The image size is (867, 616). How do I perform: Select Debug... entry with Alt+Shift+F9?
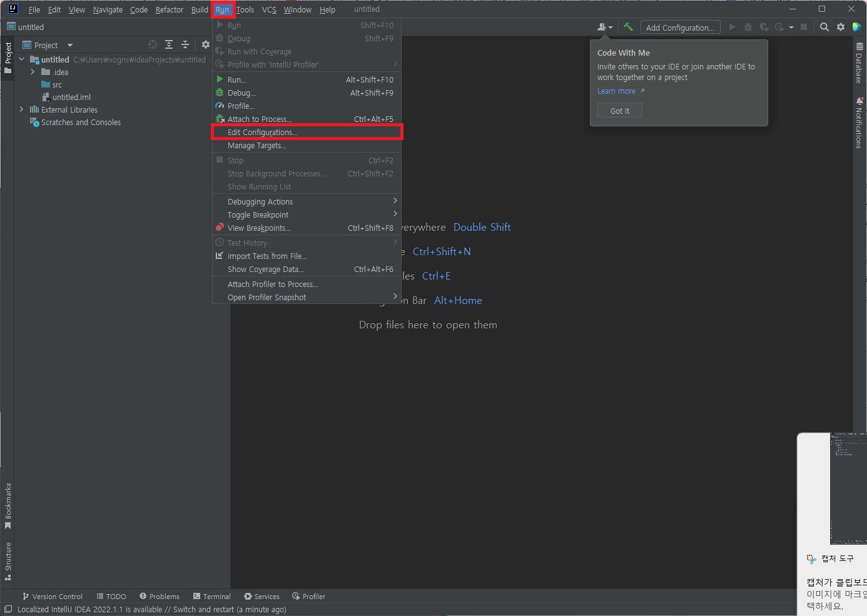(x=307, y=93)
